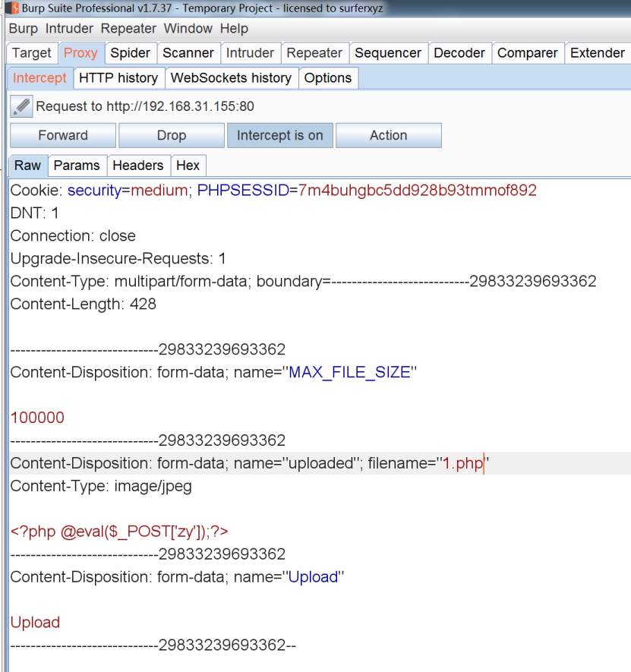The width and height of the screenshot is (631, 672).
Task: Click the multipart/form-data Content-Type header
Action: [303, 281]
